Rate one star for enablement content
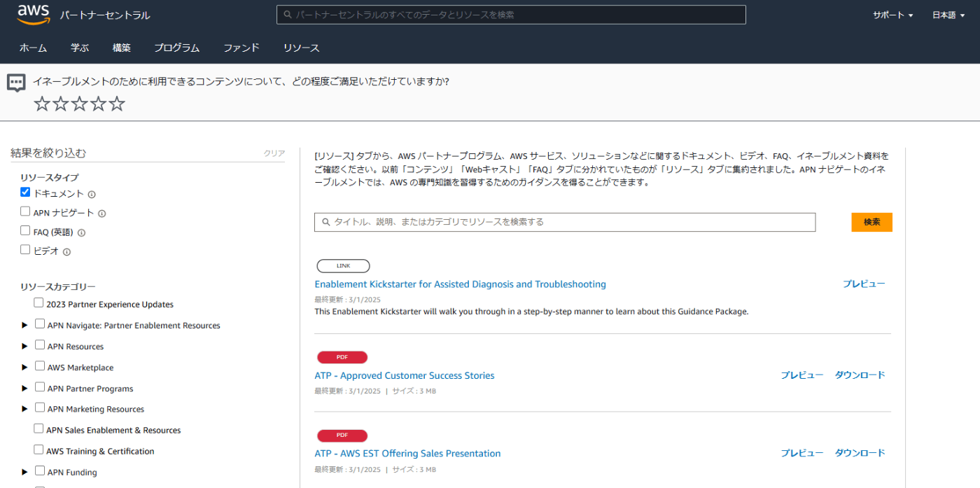This screenshot has width=980, height=488. click(x=42, y=104)
